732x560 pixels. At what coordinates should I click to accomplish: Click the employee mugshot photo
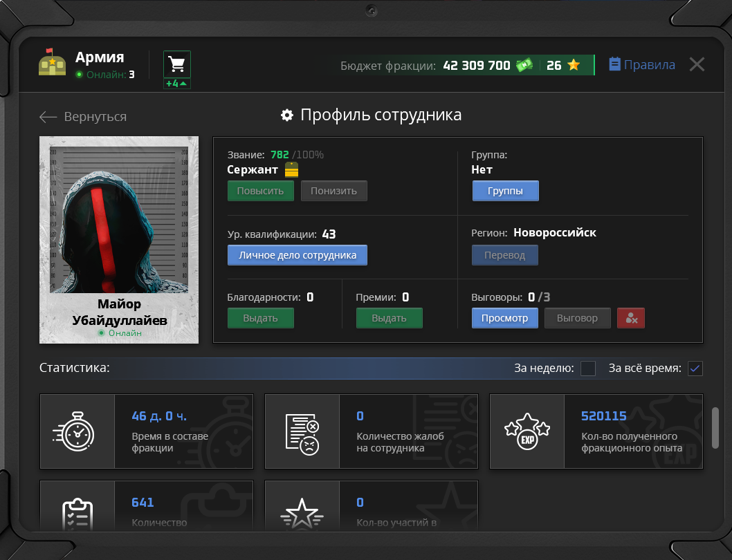click(119, 216)
